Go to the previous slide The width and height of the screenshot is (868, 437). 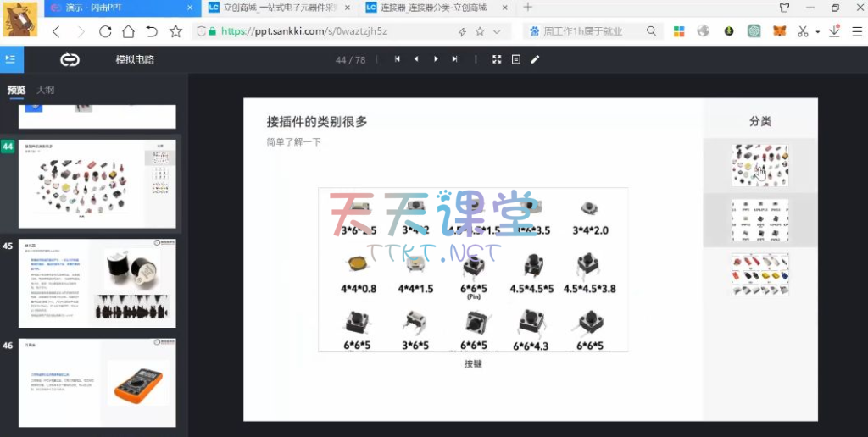coord(416,59)
